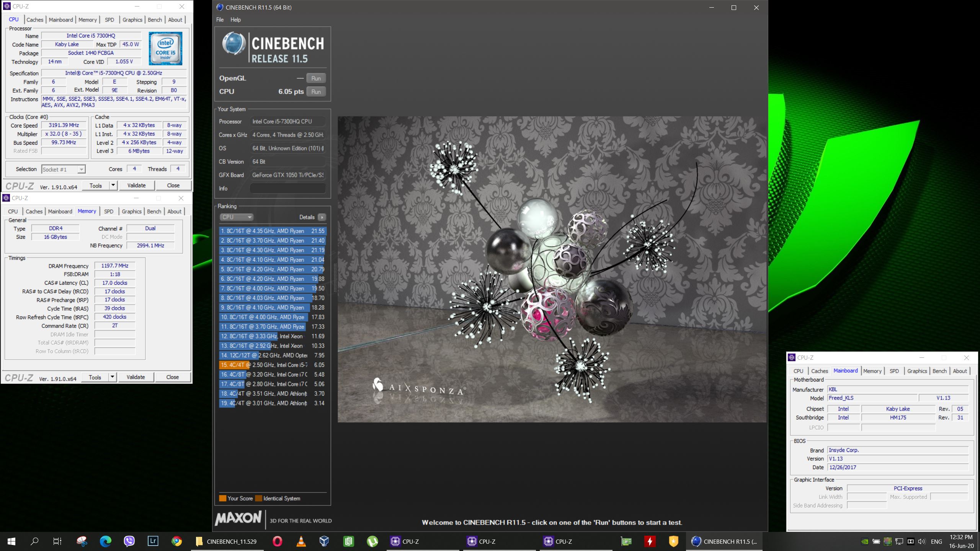
Task: Open Task View on the taskbar
Action: coord(57,541)
